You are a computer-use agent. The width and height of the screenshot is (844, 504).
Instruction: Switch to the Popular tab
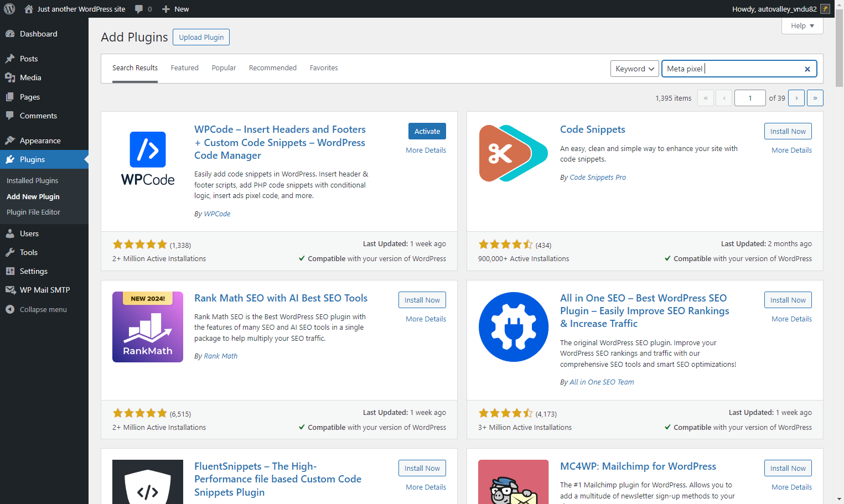224,68
